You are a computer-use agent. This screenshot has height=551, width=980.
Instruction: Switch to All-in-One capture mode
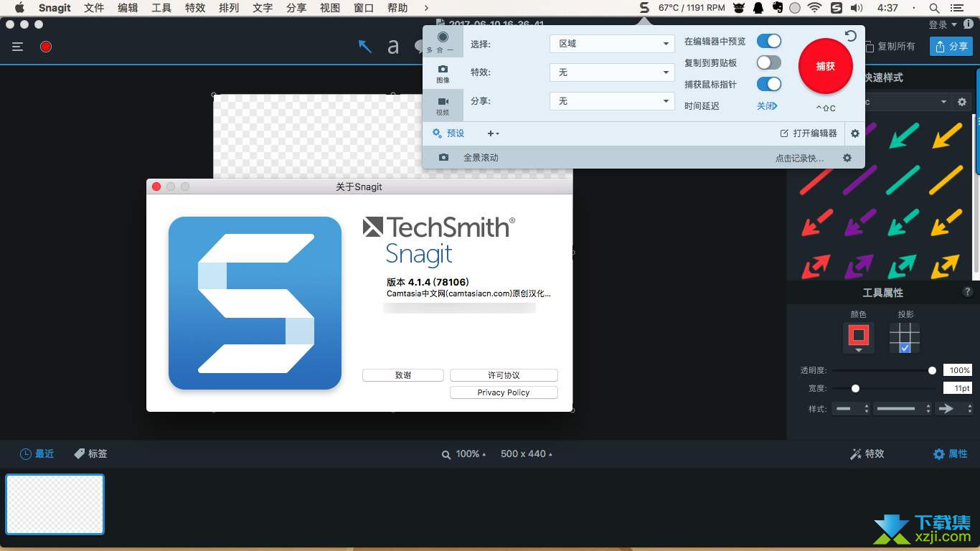pos(443,42)
